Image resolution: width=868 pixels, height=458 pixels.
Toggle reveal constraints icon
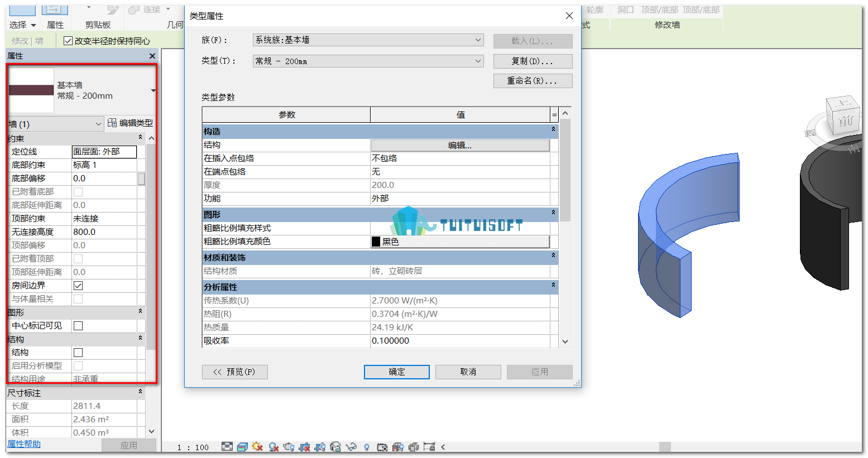click(x=429, y=447)
